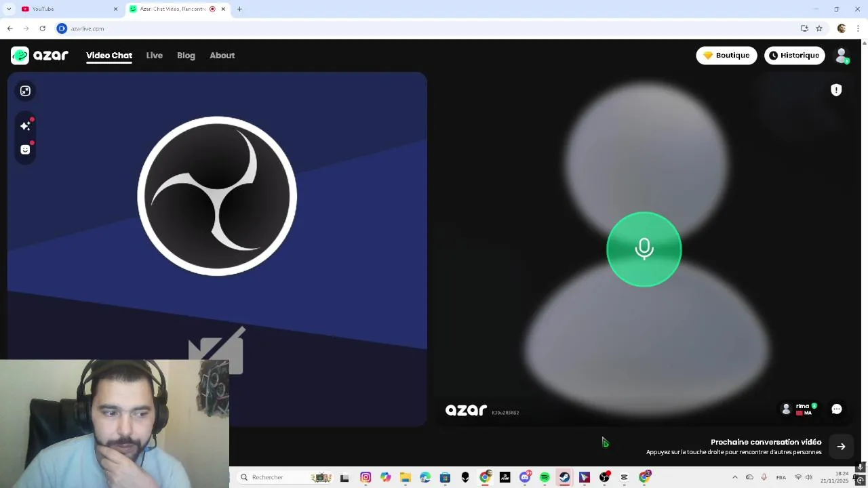Open the Wi-Fi network tray icon
This screenshot has height=488, width=868.
click(x=798, y=477)
